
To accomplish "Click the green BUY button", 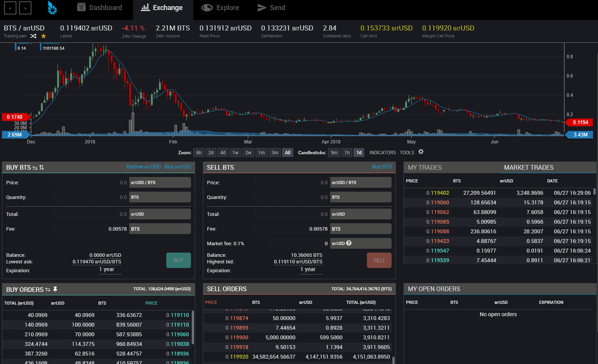I will 179,260.
